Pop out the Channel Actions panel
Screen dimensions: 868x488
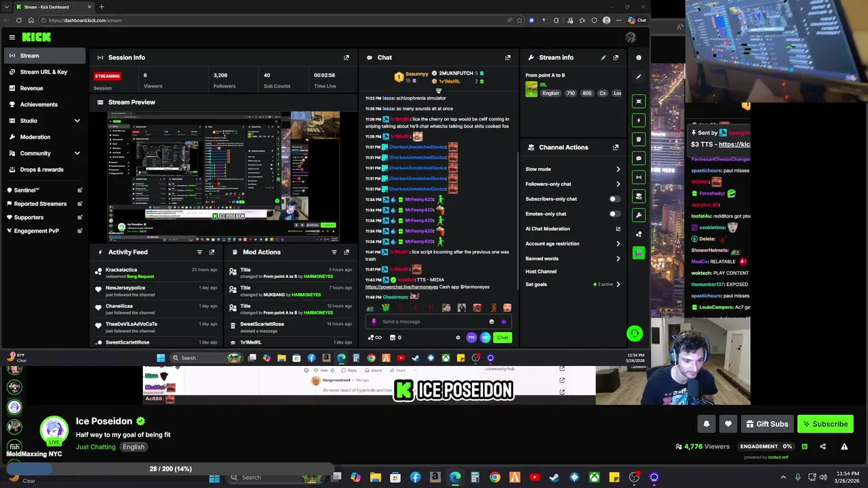point(616,147)
